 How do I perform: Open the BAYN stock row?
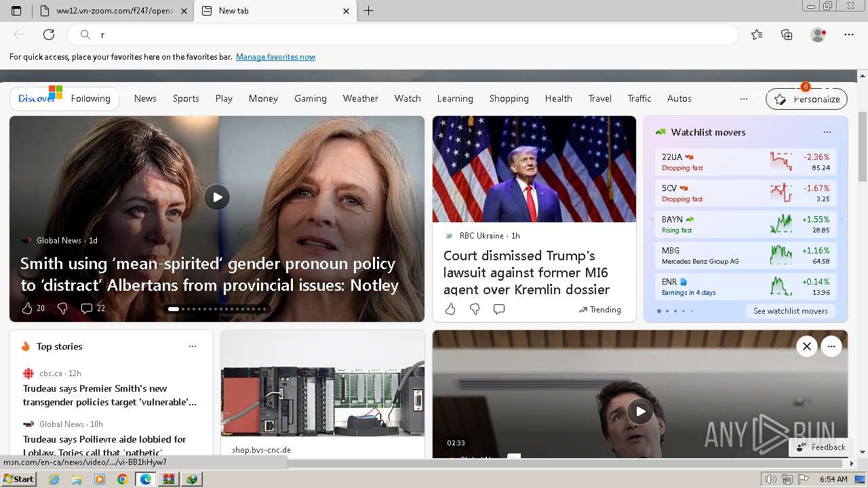(x=745, y=224)
